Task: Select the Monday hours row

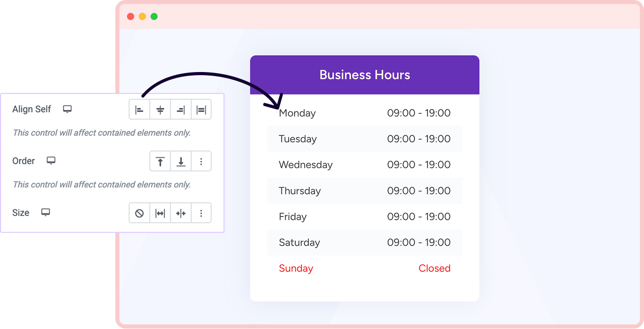Action: tap(364, 113)
